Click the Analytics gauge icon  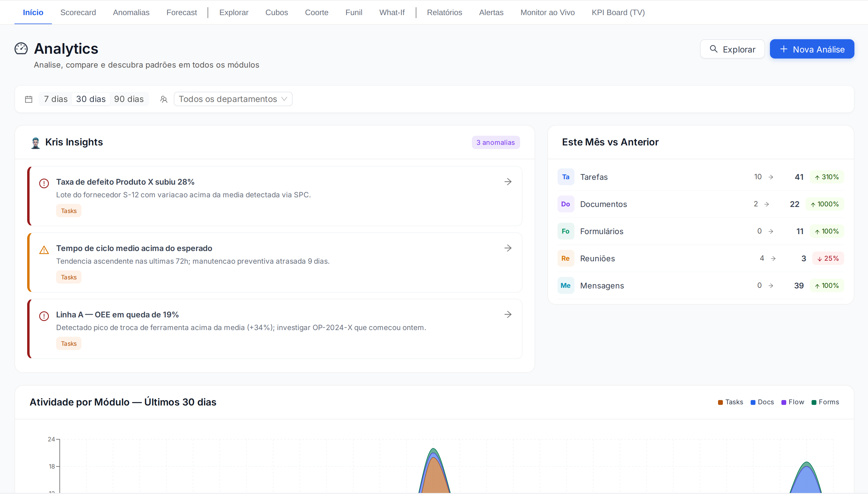(x=21, y=48)
